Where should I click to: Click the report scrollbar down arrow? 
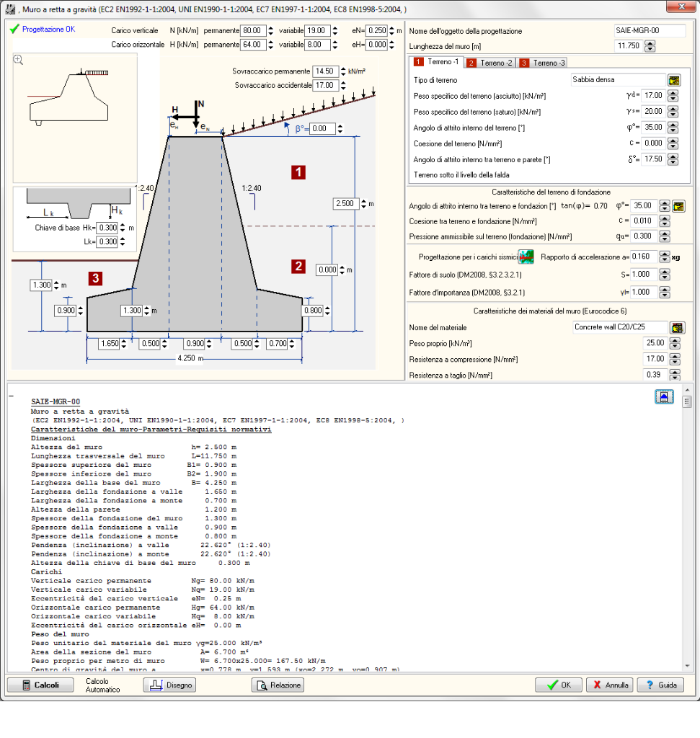click(x=687, y=665)
